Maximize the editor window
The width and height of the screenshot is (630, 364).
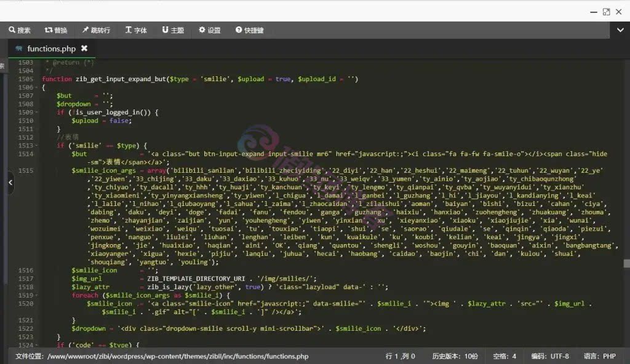pos(606,12)
